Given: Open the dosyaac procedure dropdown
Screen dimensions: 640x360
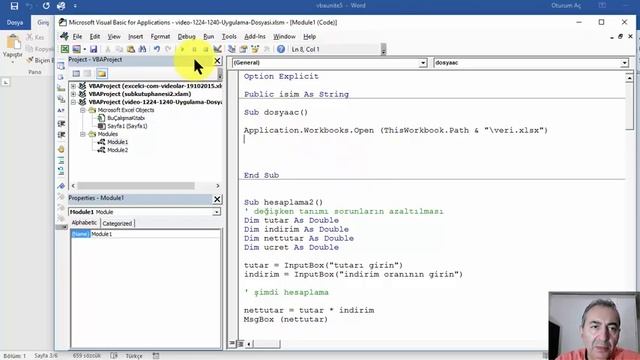Looking at the screenshot, I should click(x=624, y=63).
